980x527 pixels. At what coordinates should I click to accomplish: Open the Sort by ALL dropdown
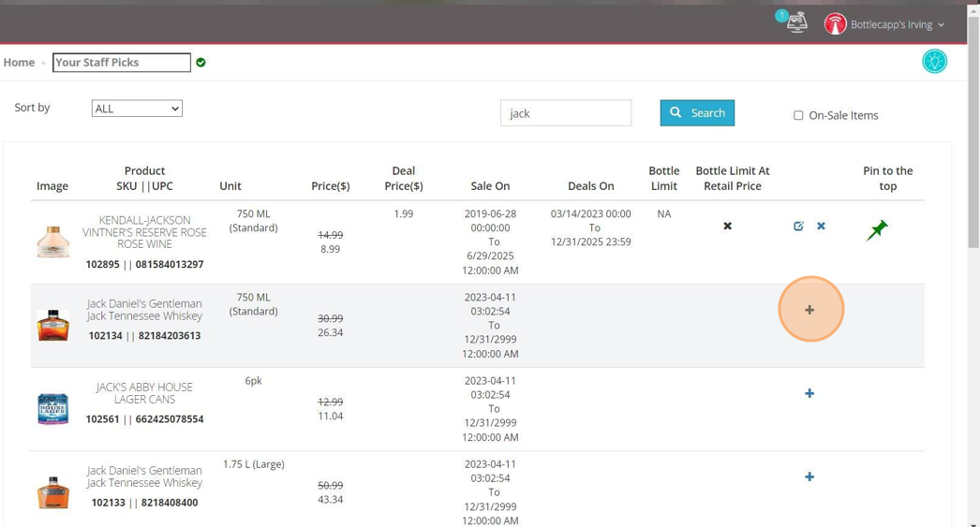point(137,109)
